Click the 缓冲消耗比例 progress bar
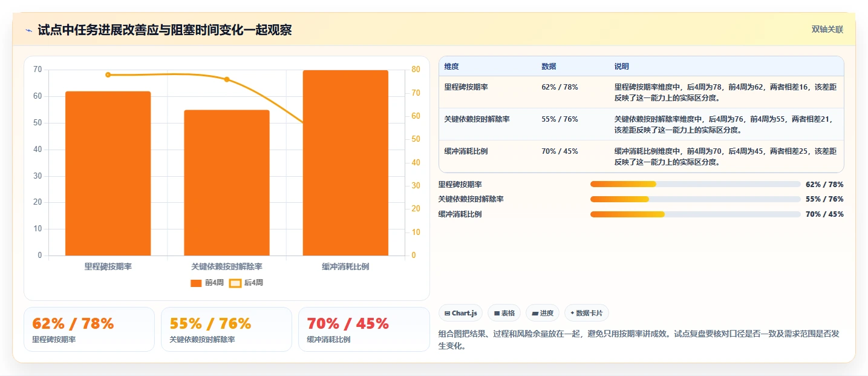The image size is (868, 376). [696, 214]
